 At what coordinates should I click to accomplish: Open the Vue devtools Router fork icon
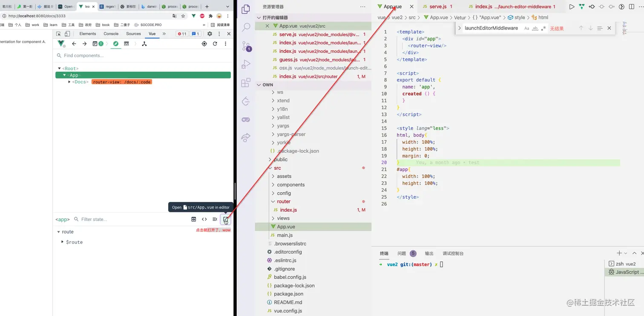point(144,43)
